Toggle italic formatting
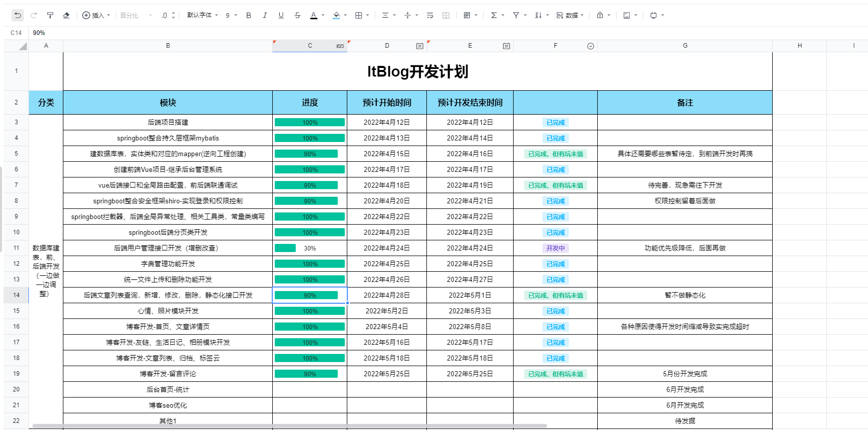Image resolution: width=868 pixels, height=430 pixels. (x=265, y=15)
